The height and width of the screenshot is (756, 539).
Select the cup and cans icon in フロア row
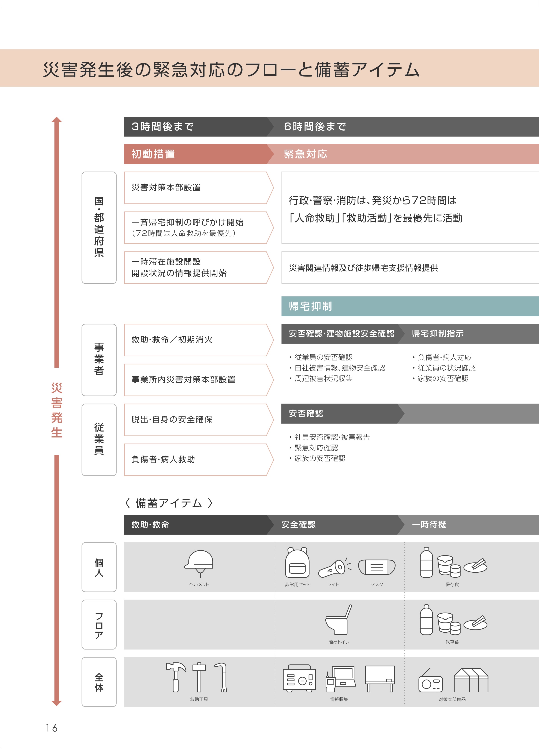(449, 624)
